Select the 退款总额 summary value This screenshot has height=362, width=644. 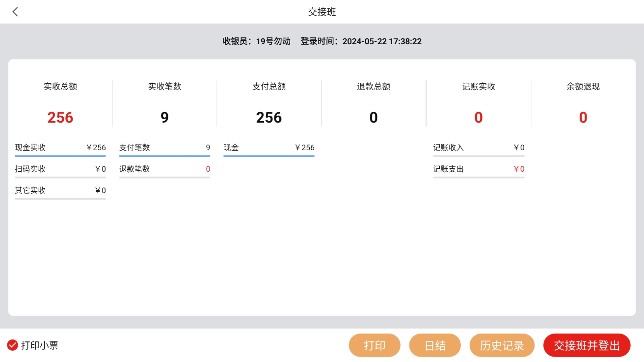(374, 117)
